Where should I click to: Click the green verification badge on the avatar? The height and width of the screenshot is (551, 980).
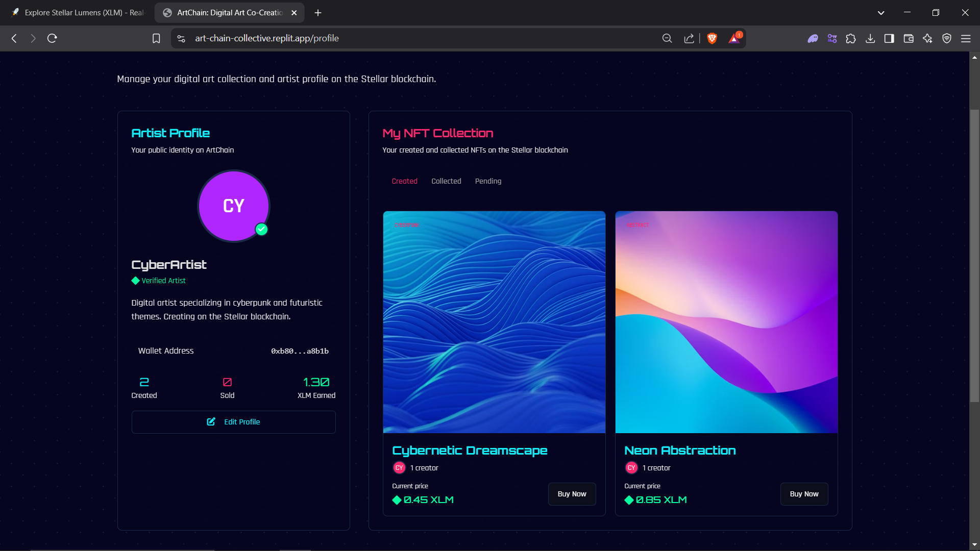tap(261, 229)
